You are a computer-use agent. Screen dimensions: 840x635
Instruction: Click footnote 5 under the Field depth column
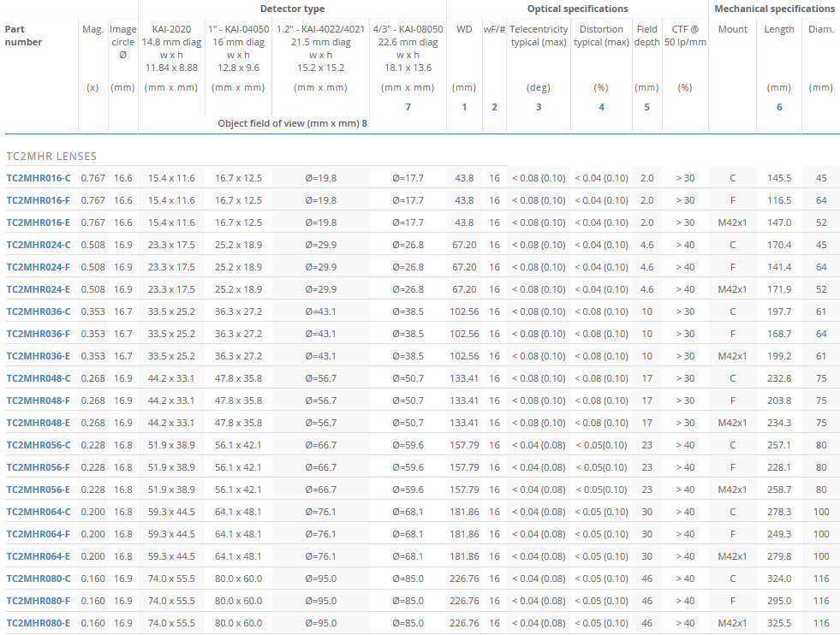(646, 106)
